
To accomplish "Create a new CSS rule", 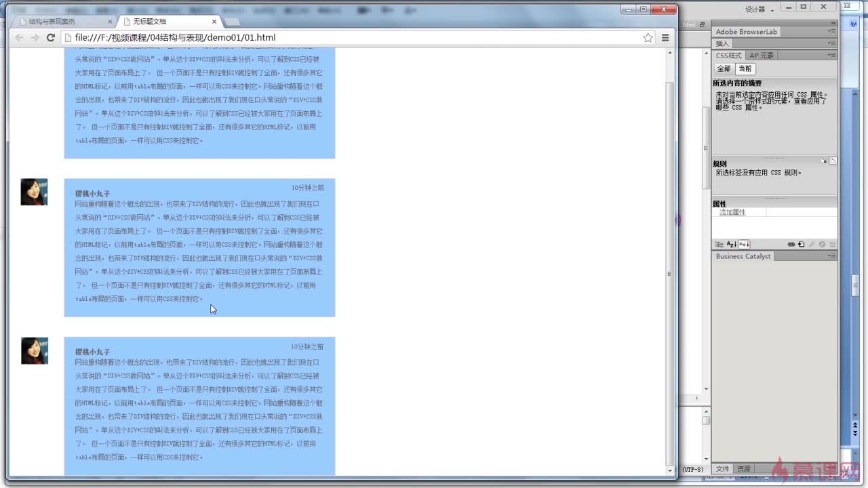I will 801,244.
